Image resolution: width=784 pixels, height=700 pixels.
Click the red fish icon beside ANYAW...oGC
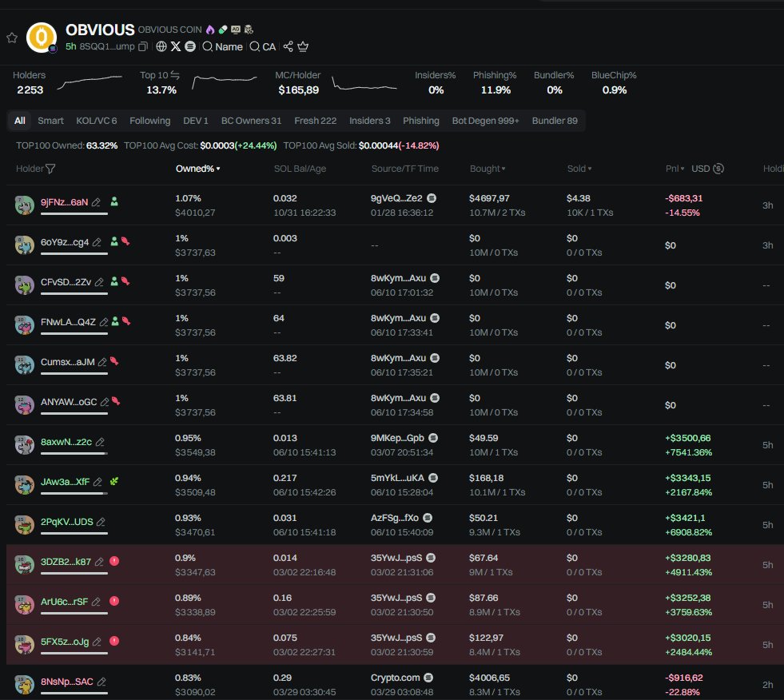coord(116,401)
